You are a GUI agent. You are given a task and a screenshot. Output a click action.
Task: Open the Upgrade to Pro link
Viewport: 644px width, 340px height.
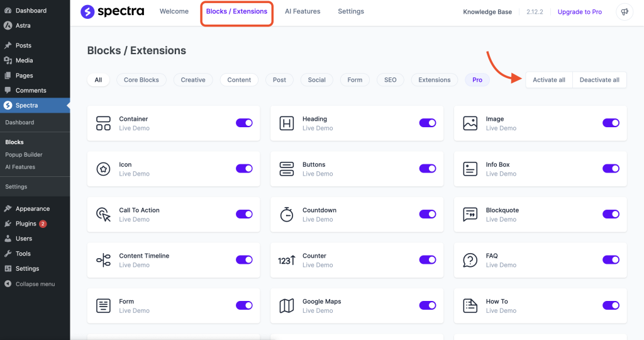pos(579,12)
